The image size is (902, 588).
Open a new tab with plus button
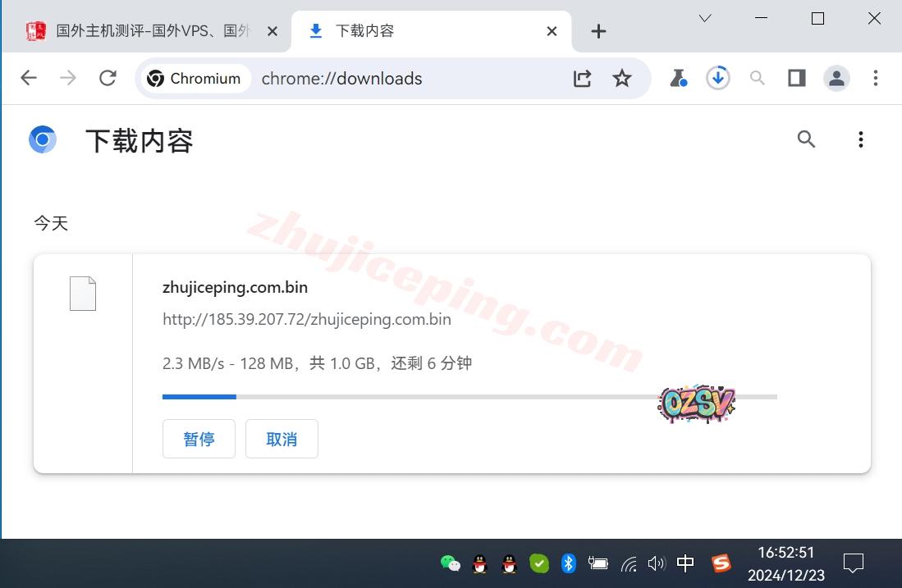[x=598, y=31]
